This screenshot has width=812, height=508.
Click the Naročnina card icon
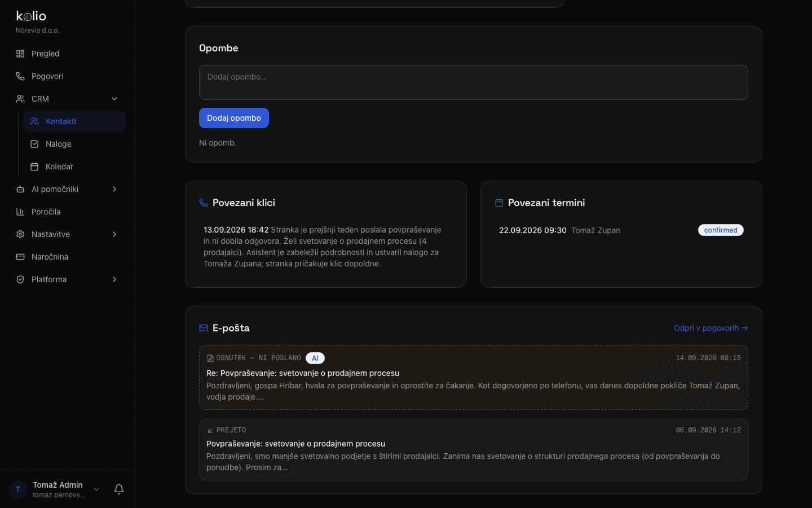(20, 257)
